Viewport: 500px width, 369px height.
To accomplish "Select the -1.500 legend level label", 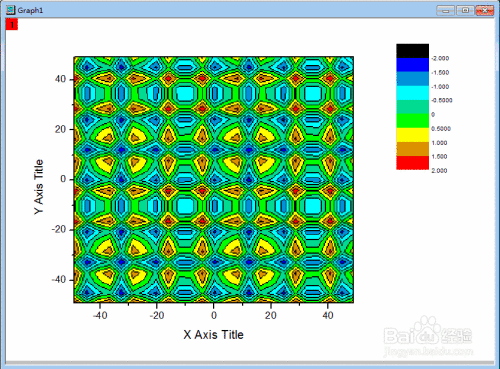I will (x=440, y=73).
